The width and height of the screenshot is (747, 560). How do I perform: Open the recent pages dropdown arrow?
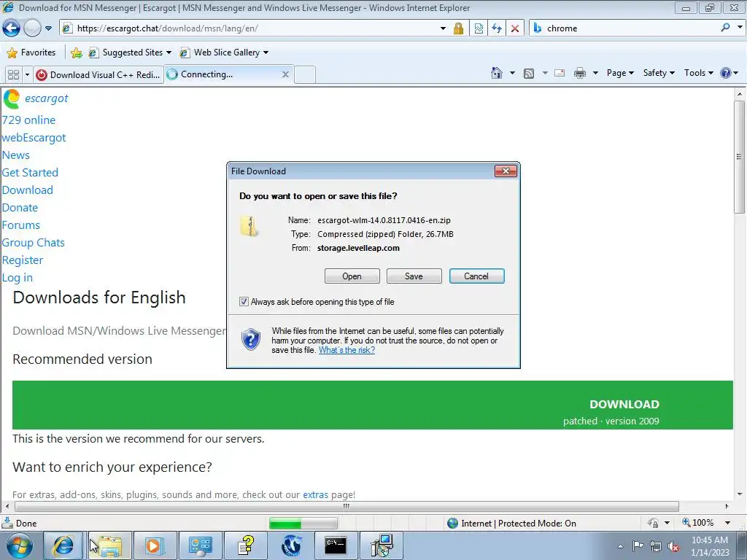(48, 28)
